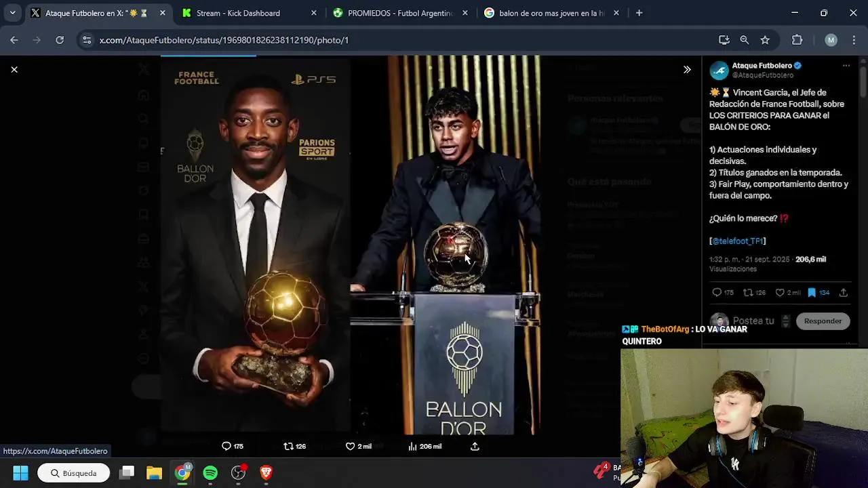This screenshot has height=488, width=868.
Task: Switch to the PROMIEDOS Futbol Argentino tab
Action: pos(400,13)
